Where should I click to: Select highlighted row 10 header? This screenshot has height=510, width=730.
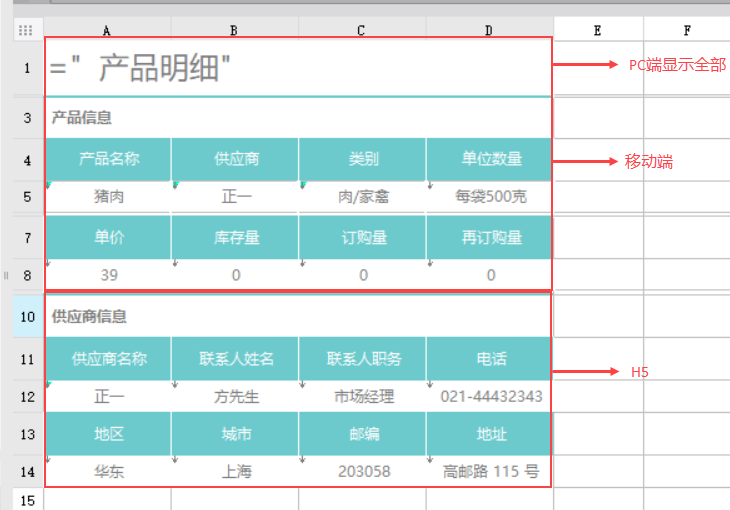click(27, 317)
